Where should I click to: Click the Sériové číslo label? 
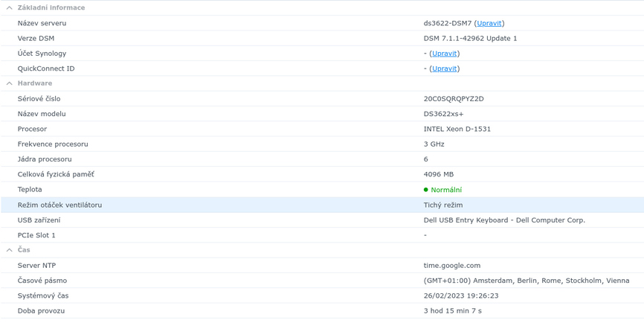(x=39, y=99)
